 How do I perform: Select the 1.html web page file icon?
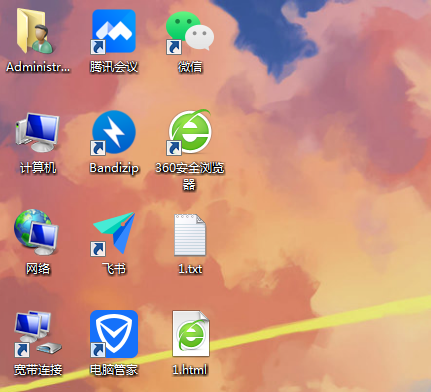click(191, 334)
